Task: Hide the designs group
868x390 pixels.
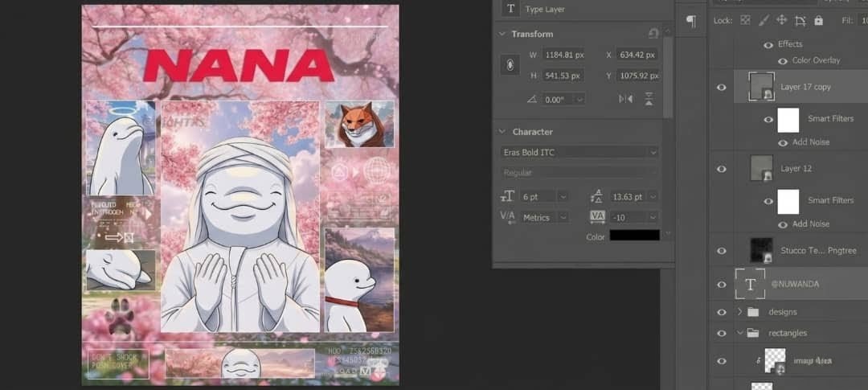Action: click(x=721, y=312)
